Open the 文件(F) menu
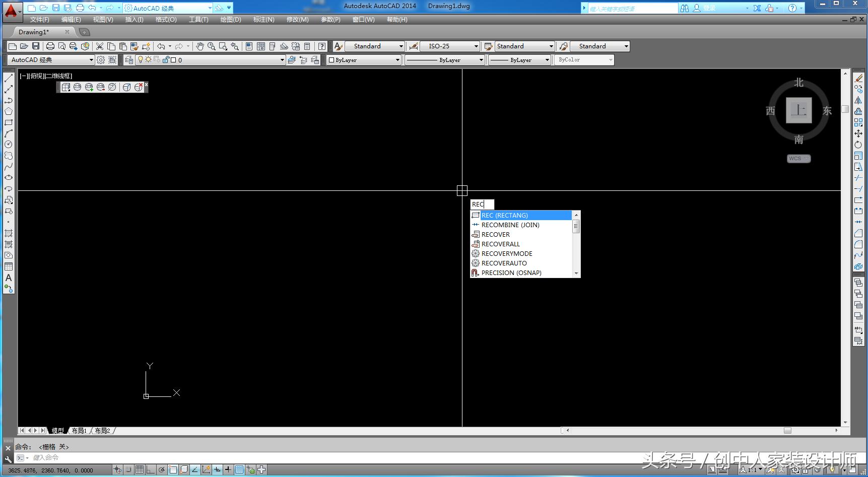The image size is (868, 477). (x=40, y=20)
